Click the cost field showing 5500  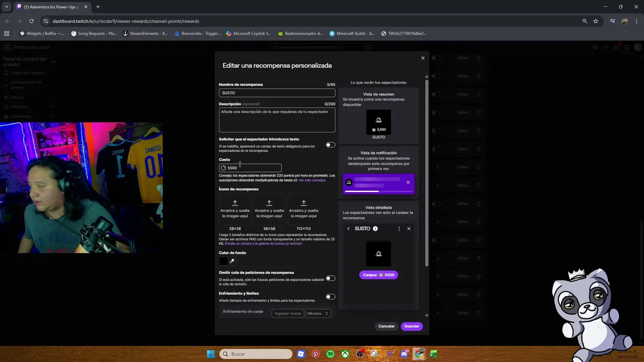[250, 168]
